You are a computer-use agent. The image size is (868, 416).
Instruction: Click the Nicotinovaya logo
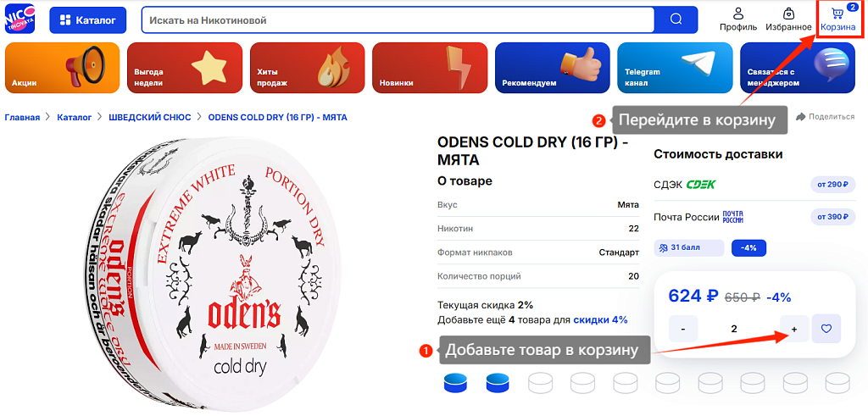(20, 19)
